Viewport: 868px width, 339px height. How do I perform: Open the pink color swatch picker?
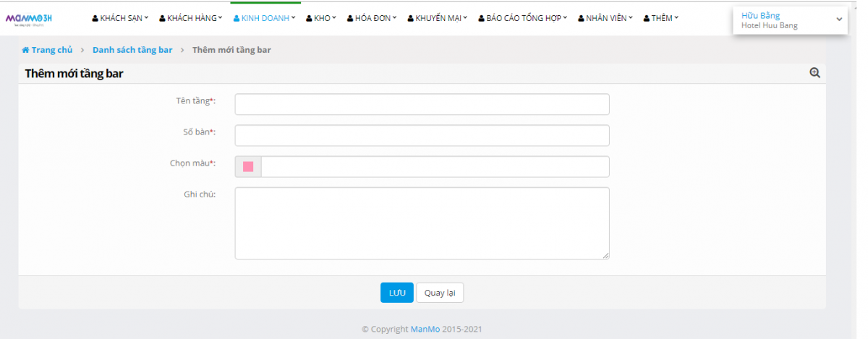coord(248,167)
